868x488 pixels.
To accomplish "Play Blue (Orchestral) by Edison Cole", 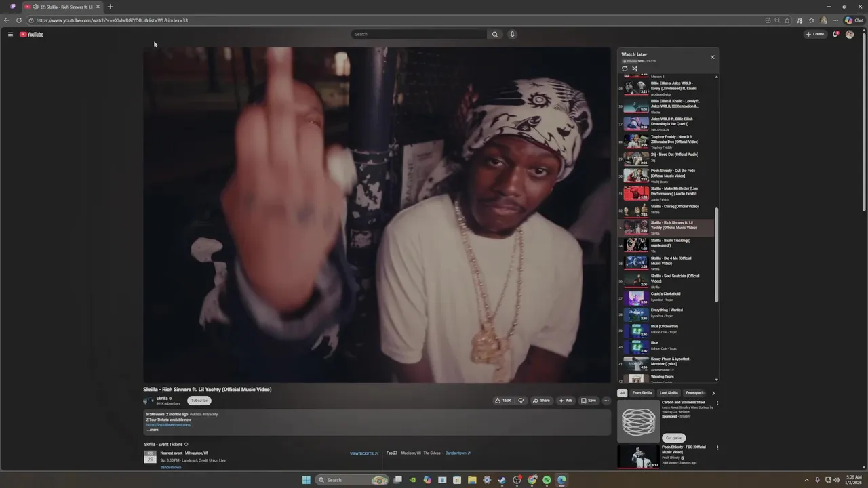I will (x=668, y=329).
